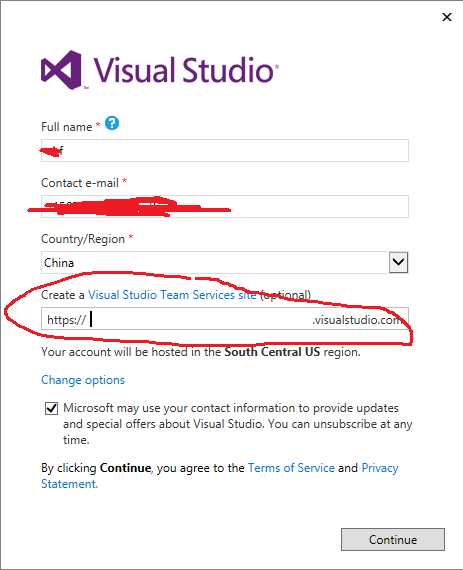Click the 'Microsoft may use your contact information' label
Screen dimensions: 463x570
tap(238, 424)
